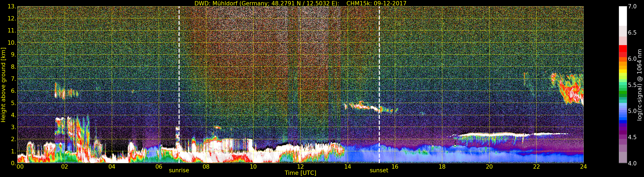Click the "6.0" value on the colorbar
The image size is (644, 177).
point(632,59)
